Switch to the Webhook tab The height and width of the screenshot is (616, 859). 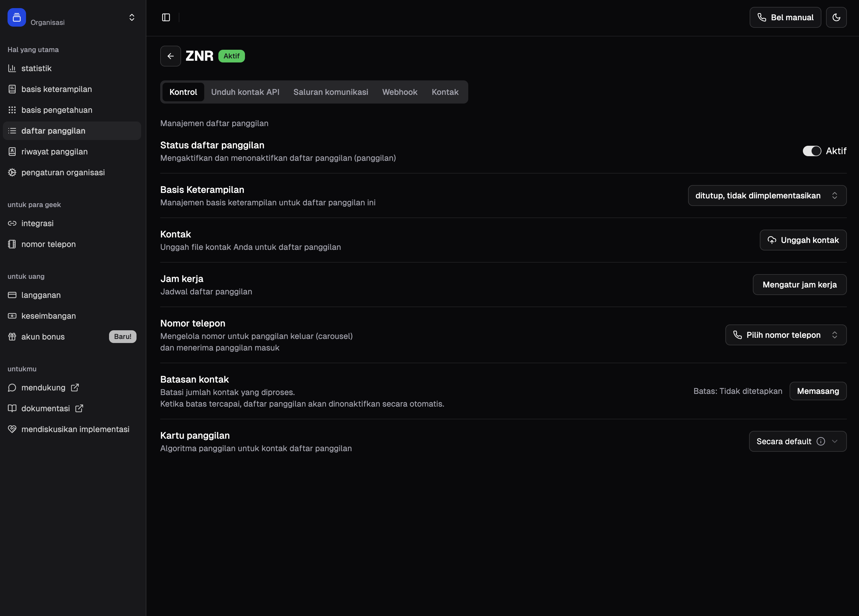coord(400,92)
